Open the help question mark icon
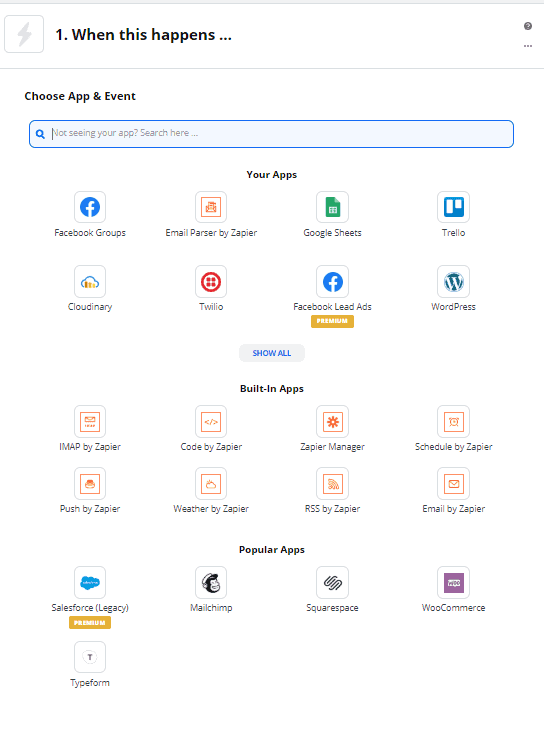The width and height of the screenshot is (544, 750). tap(528, 26)
